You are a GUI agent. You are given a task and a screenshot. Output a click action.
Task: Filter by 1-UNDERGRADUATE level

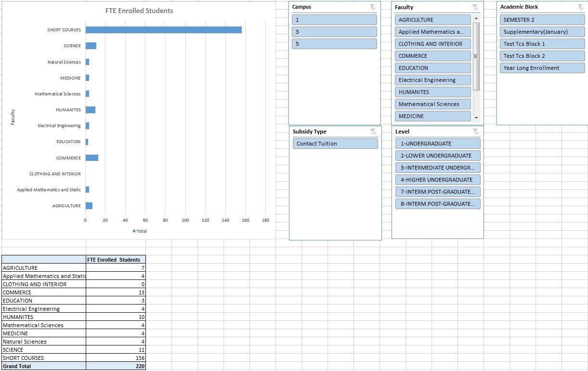tap(438, 144)
